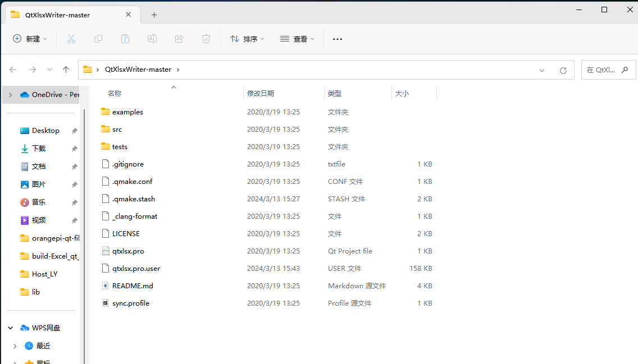Unpin Desktop using its pin icon
This screenshot has width=638, height=364.
tap(75, 131)
